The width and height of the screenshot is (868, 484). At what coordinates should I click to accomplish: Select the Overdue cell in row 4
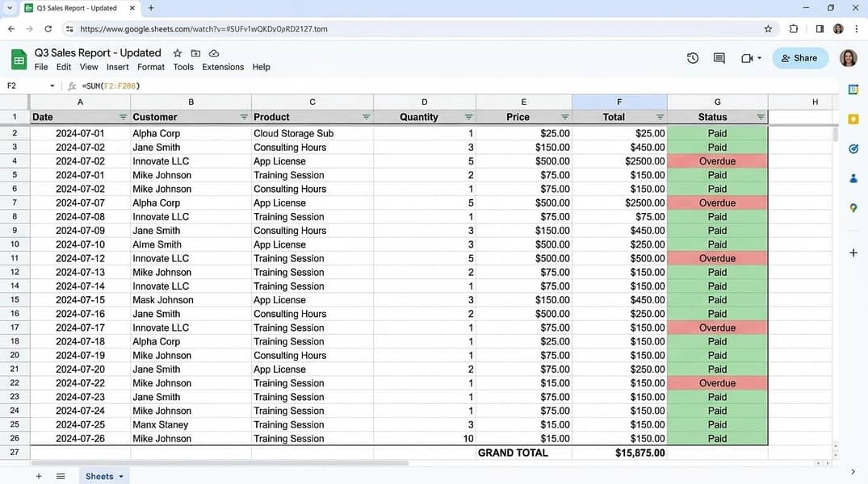(718, 161)
